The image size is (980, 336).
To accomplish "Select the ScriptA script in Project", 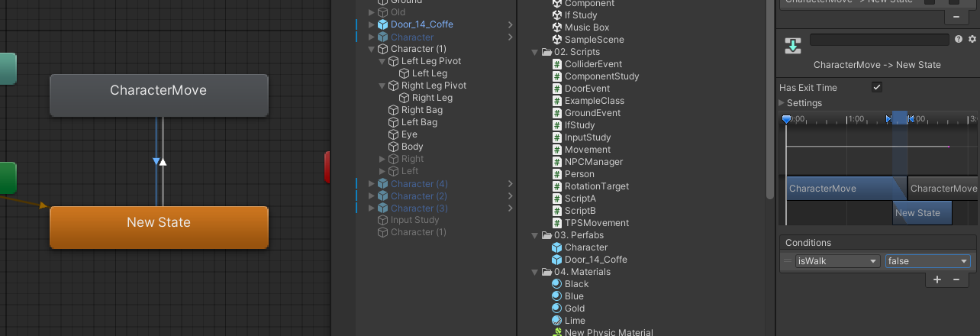I will [580, 199].
